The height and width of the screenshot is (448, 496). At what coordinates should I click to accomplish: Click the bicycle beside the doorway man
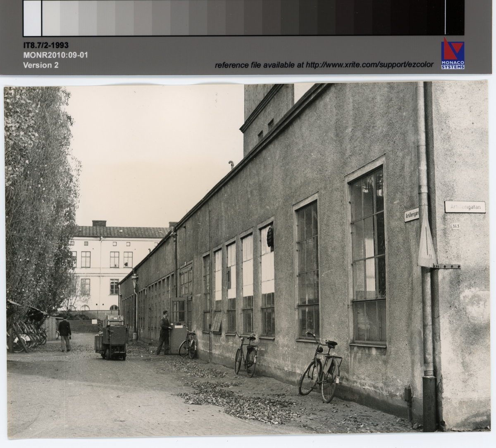tap(188, 344)
